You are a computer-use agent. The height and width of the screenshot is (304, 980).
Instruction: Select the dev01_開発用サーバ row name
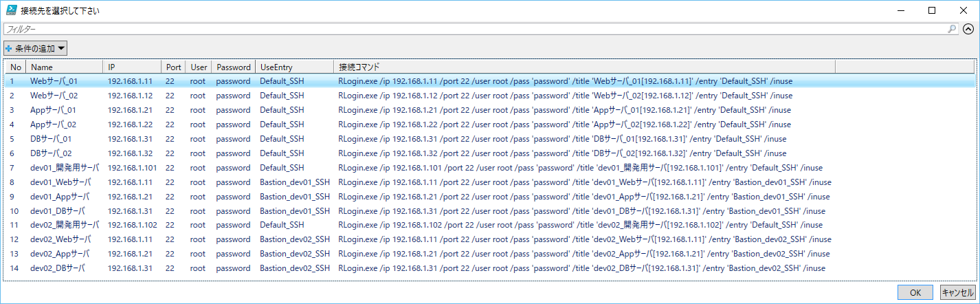click(x=65, y=168)
